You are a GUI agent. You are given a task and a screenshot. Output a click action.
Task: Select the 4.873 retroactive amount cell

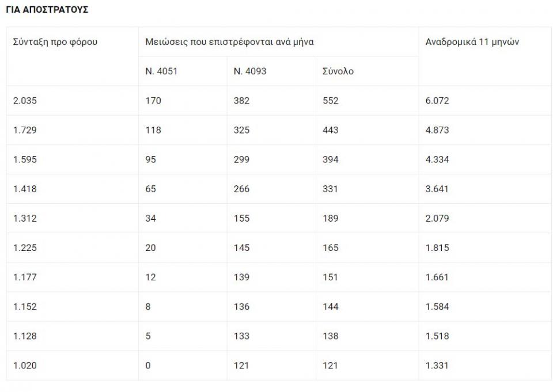pos(437,130)
